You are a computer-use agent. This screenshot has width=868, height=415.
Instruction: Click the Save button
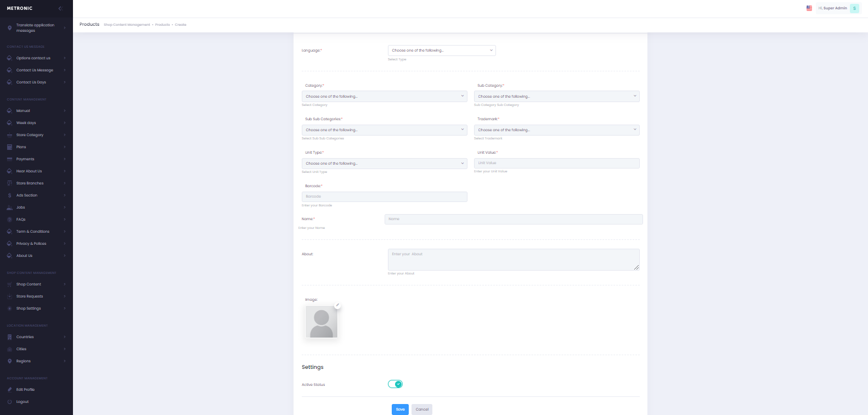[x=400, y=410]
